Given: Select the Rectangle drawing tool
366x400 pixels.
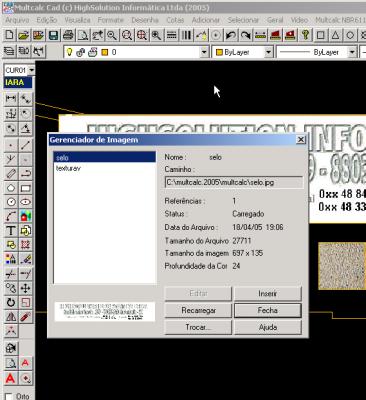Looking at the screenshot, I should click(x=26, y=188).
